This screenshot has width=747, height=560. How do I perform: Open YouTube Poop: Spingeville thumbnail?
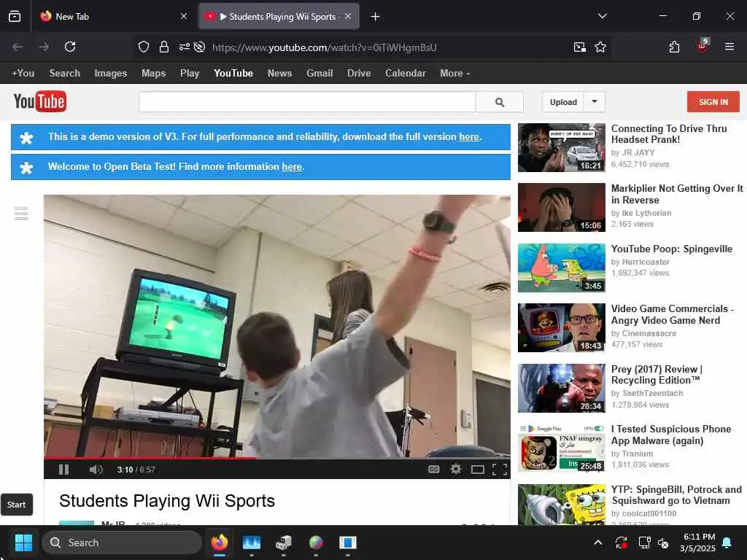(x=561, y=268)
